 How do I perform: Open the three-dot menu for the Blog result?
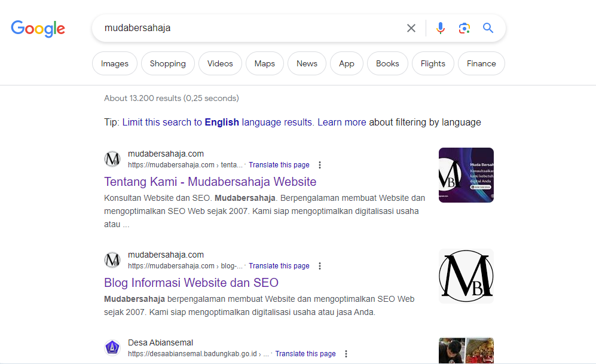320,266
